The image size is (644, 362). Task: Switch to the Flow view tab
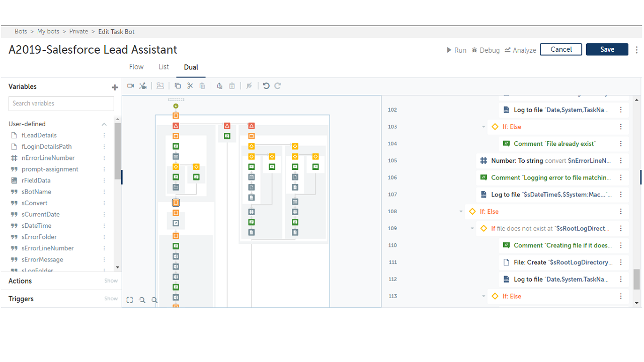click(136, 67)
